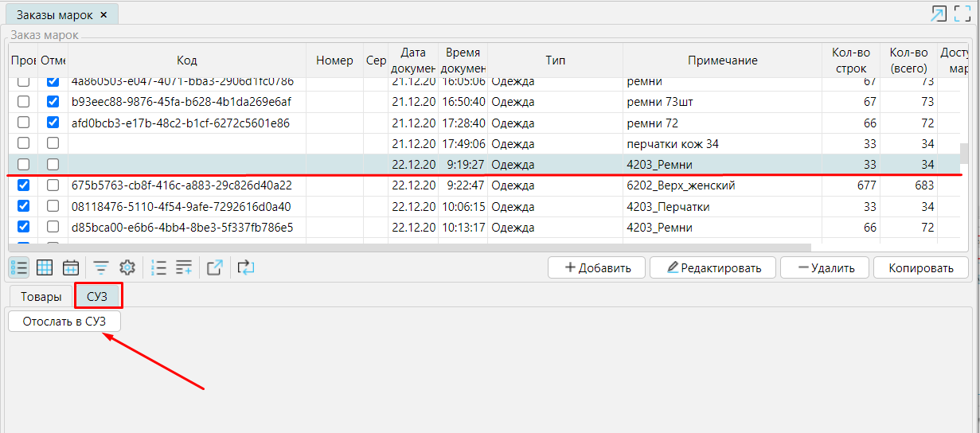Uncheck first checkbox of 6202_Верх_женский row
Viewport: 980px width, 433px height.
pyautogui.click(x=24, y=185)
